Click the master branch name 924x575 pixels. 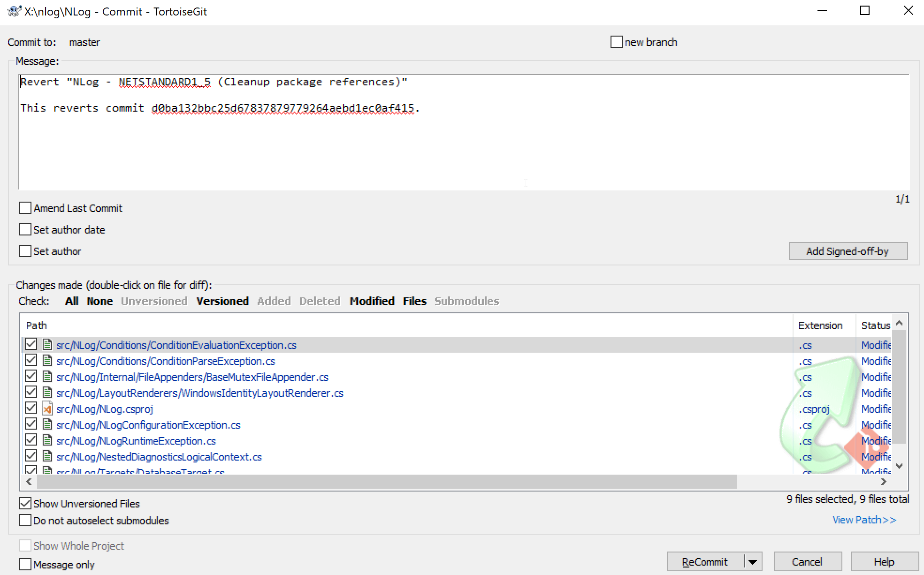pyautogui.click(x=84, y=42)
